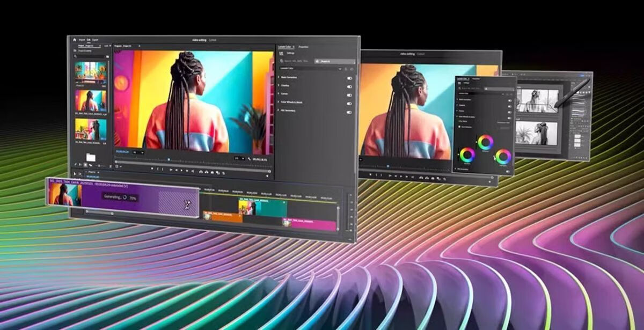Switch to the Properties panel tab
644x330 pixels.
303,47
